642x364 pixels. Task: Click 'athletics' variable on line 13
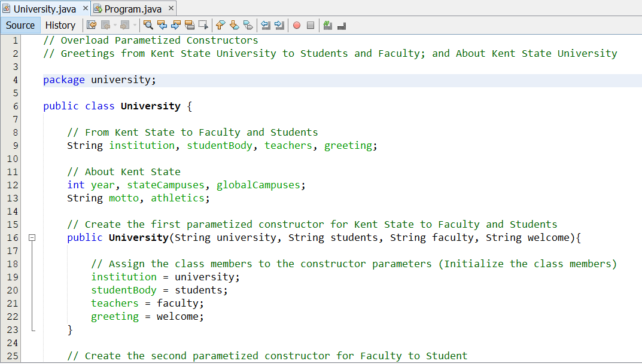tap(178, 198)
